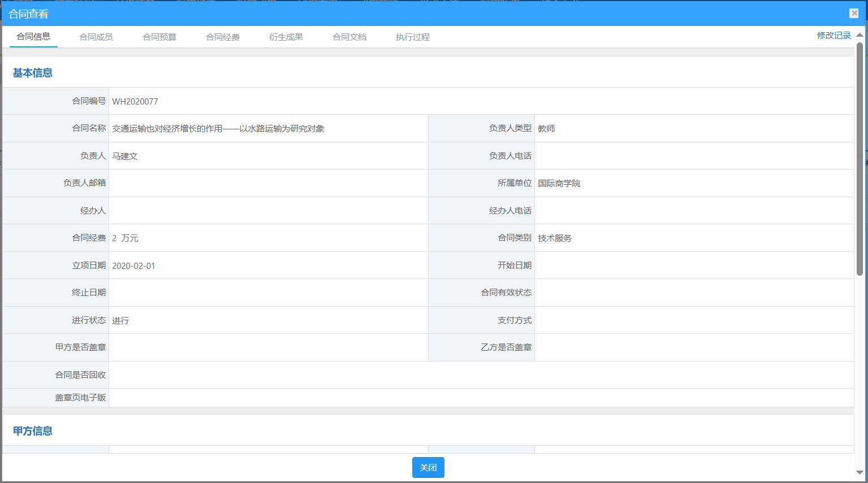The width and height of the screenshot is (868, 483).
Task: Click the contract name value text
Action: (218, 129)
